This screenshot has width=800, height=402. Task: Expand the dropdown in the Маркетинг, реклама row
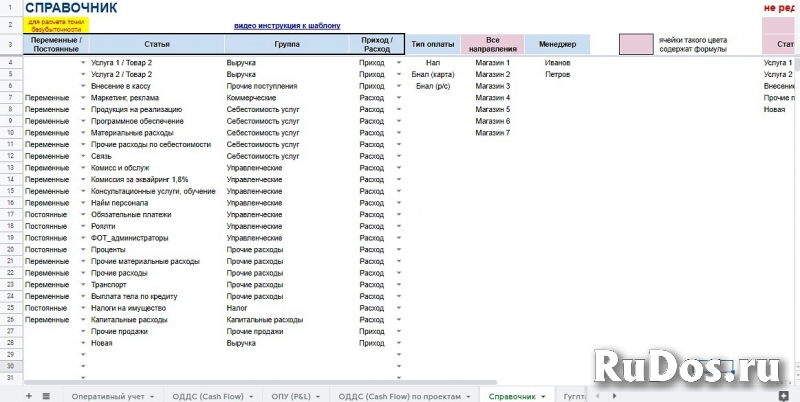(83, 98)
